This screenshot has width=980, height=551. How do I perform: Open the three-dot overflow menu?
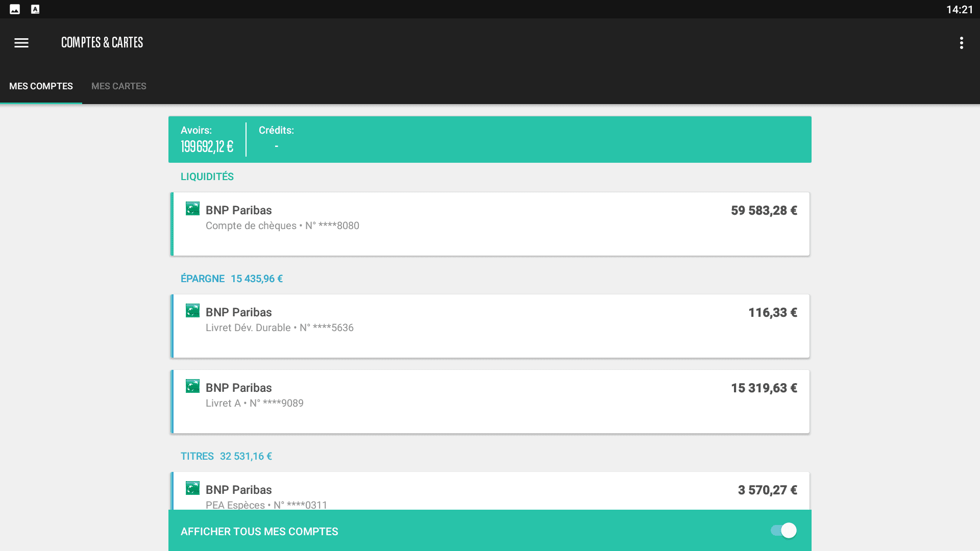coord(961,43)
